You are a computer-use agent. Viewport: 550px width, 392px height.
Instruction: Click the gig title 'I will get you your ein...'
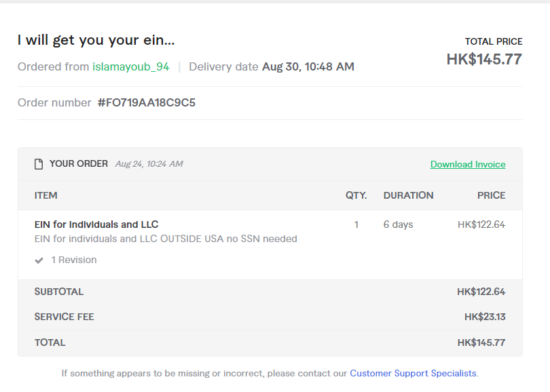click(x=96, y=40)
